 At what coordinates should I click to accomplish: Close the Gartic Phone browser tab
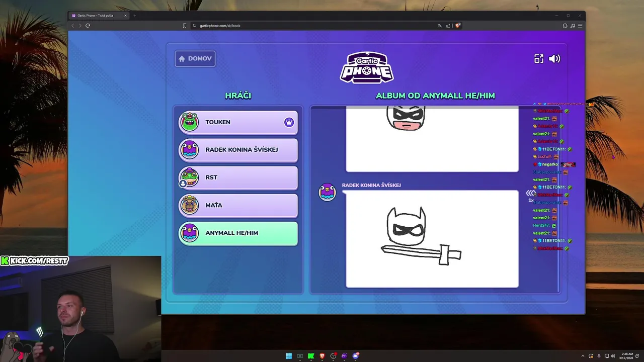[126, 16]
